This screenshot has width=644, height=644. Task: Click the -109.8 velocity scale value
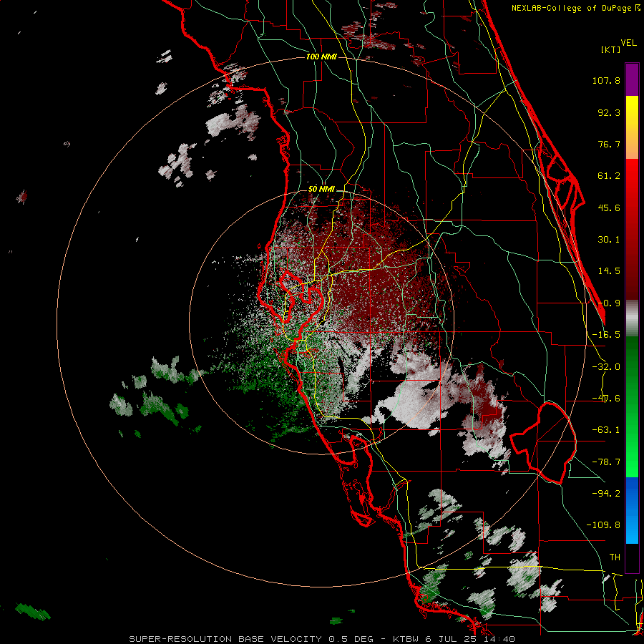[603, 525]
